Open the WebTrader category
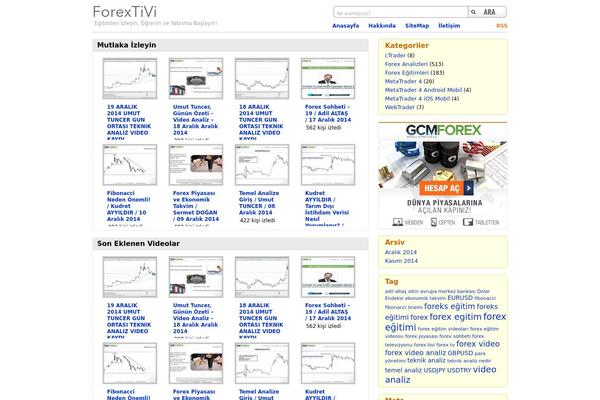 click(x=400, y=107)
